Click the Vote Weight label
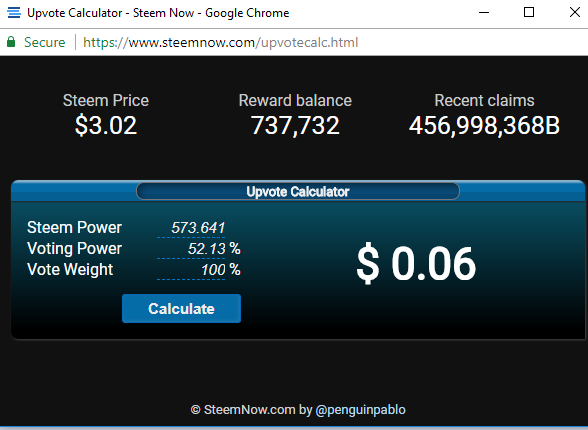This screenshot has width=588, height=430. click(x=70, y=270)
